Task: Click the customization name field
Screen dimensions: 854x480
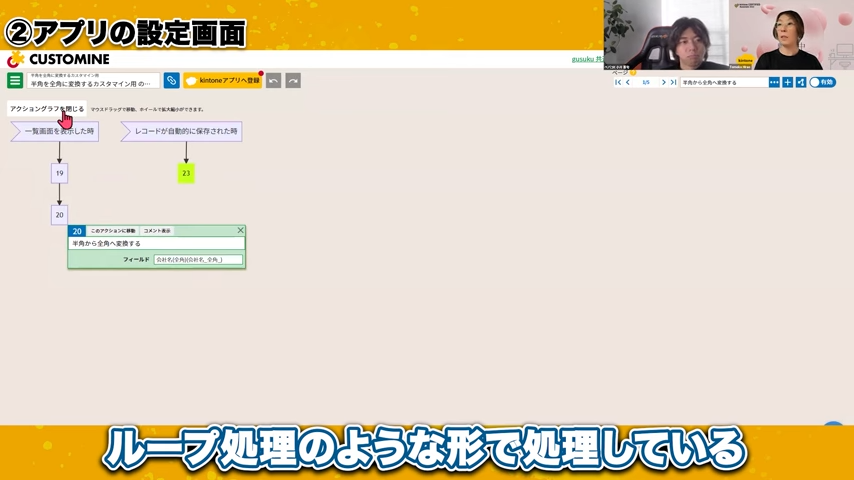Action: coord(93,81)
